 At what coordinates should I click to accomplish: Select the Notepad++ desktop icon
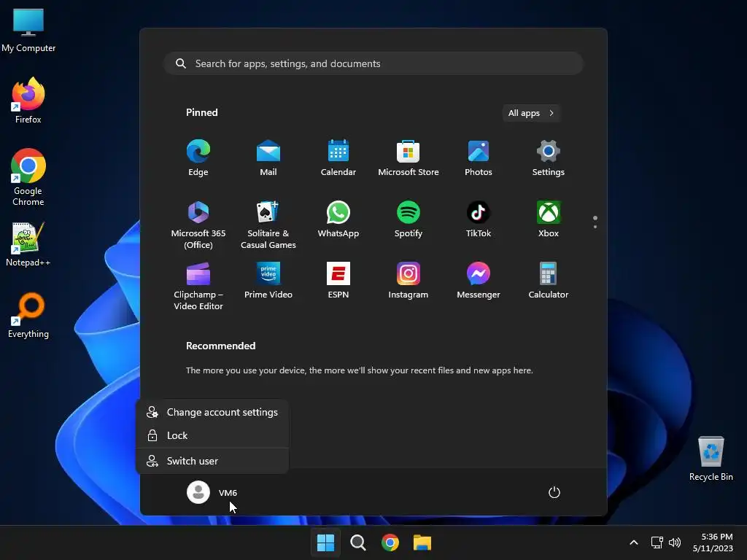coord(28,244)
